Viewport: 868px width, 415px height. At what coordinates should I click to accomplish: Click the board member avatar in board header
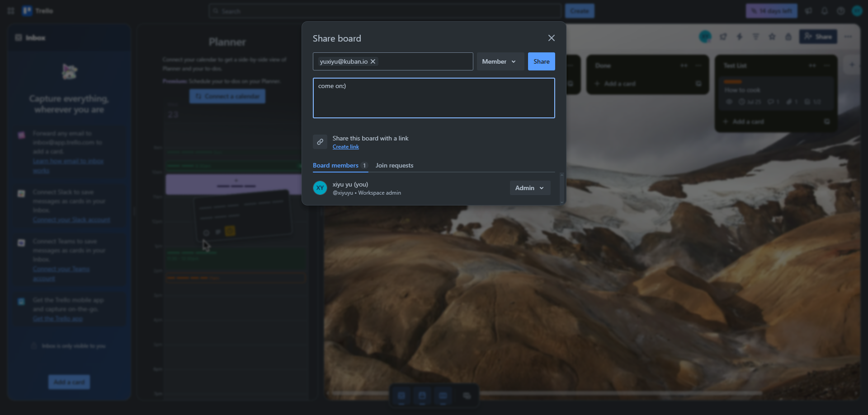[705, 37]
